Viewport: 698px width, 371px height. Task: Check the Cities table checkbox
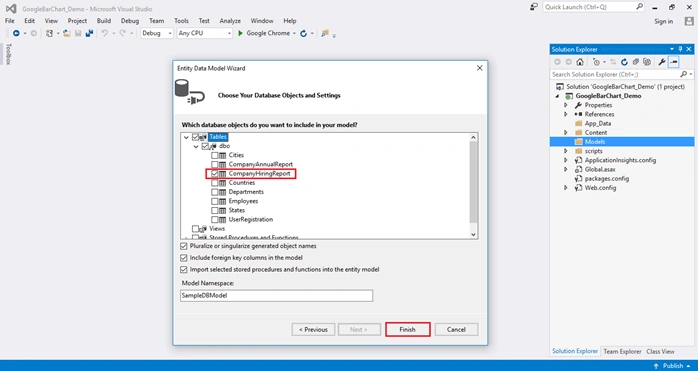point(215,155)
